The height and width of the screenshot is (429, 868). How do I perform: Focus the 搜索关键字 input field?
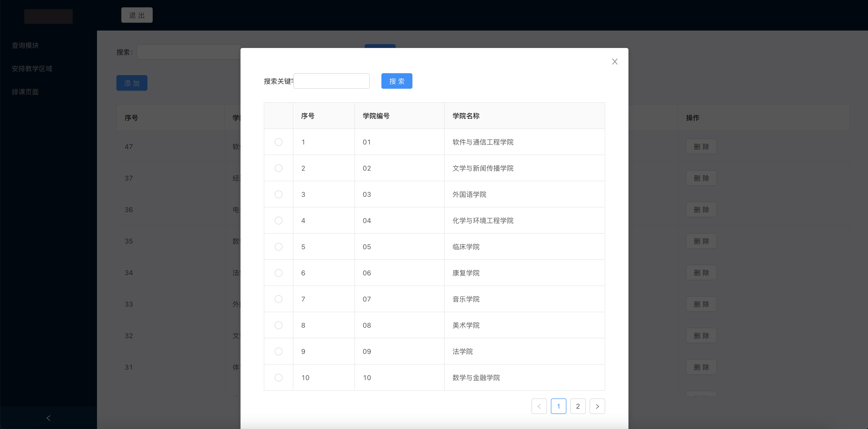(x=331, y=81)
